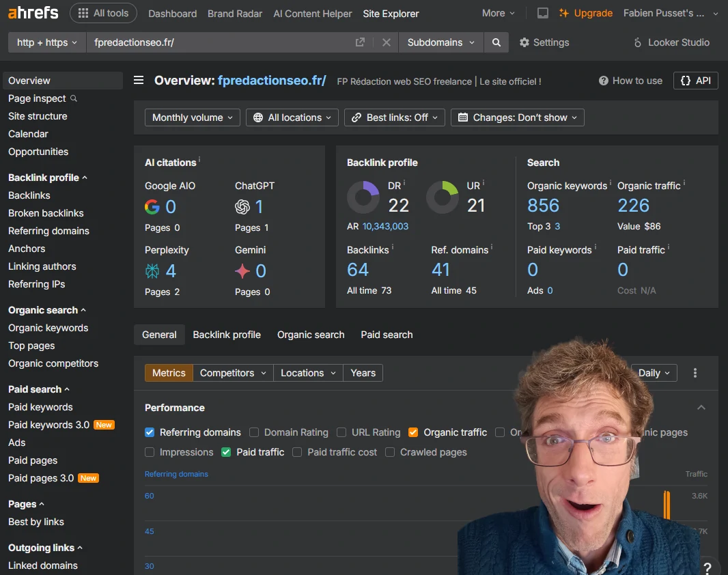Open the More menu in top navigation
The width and height of the screenshot is (728, 575).
click(498, 13)
